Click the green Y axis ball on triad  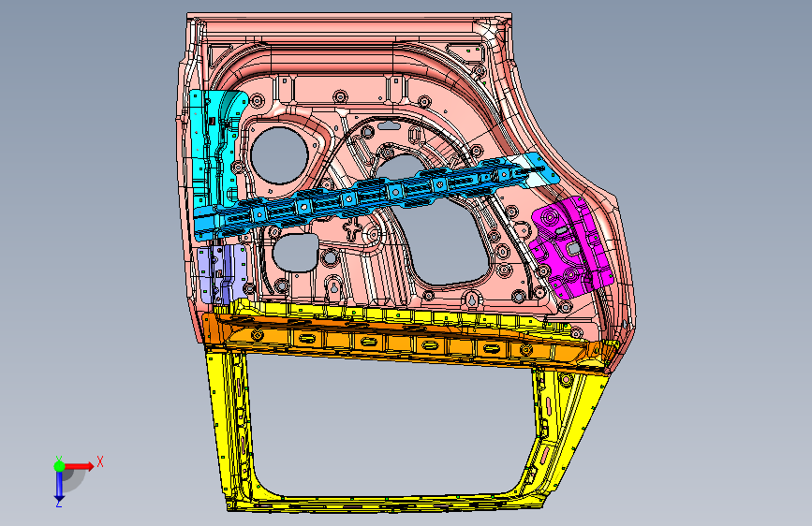(60, 466)
